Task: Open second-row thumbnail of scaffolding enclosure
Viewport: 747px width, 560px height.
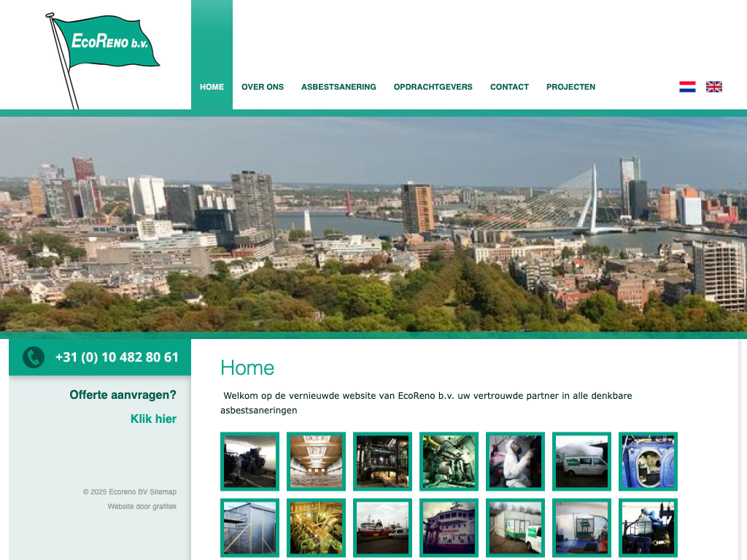Action: click(x=249, y=528)
